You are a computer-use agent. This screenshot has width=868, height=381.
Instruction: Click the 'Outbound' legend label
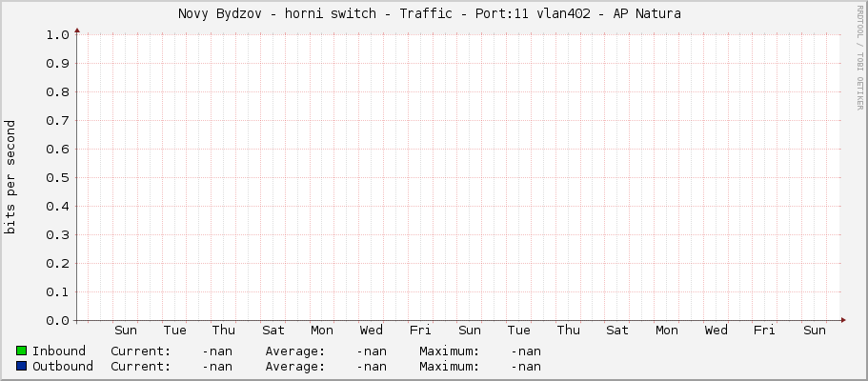(x=63, y=367)
